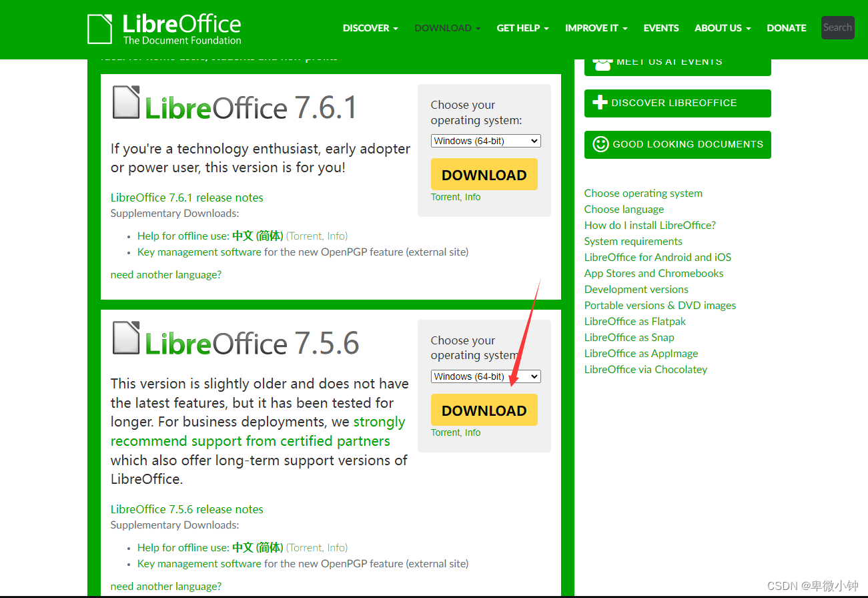Click need another language under 7.6.1
The width and height of the screenshot is (868, 598).
click(166, 274)
